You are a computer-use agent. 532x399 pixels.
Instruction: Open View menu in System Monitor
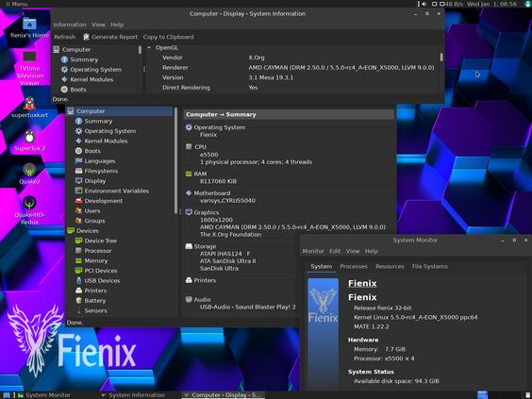(353, 251)
